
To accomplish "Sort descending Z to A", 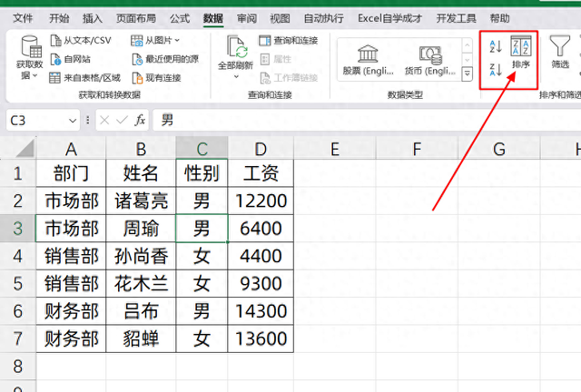I will pyautogui.click(x=496, y=69).
